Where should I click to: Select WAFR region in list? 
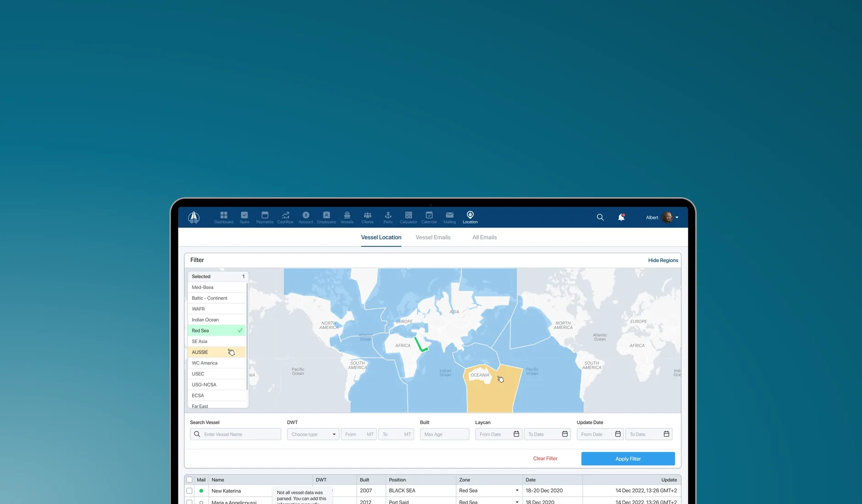click(216, 309)
